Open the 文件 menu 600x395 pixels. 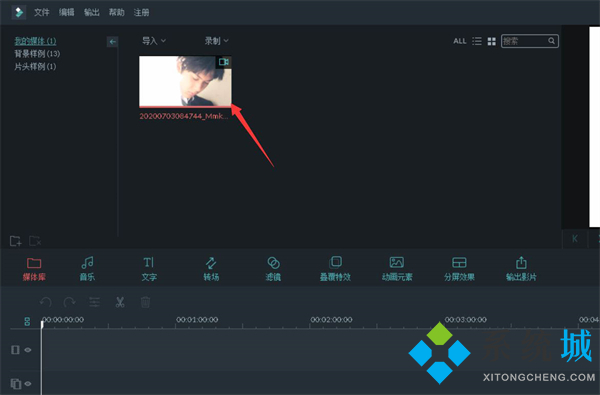click(41, 12)
